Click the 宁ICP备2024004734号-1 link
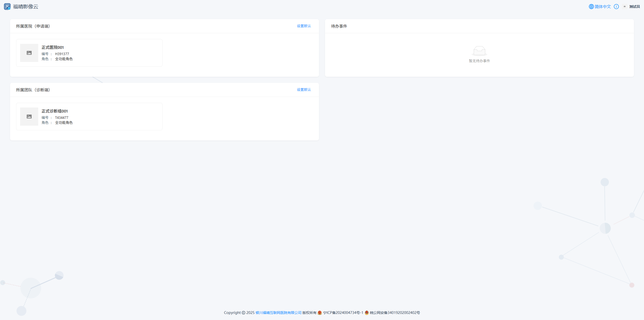Image resolution: width=644 pixels, height=320 pixels. 343,313
